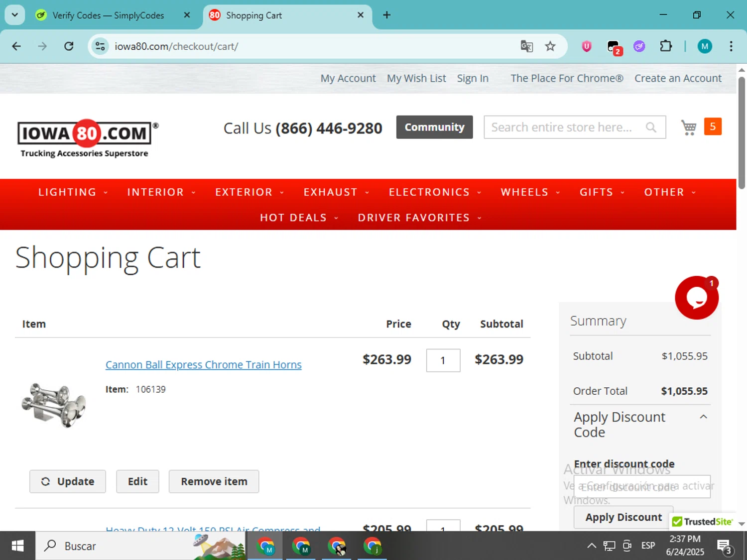
Task: View site information icon in address bar
Action: coord(100,46)
